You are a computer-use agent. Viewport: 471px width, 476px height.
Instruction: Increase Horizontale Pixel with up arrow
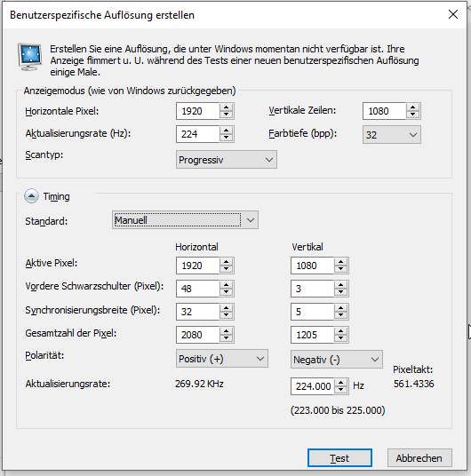pos(226,107)
